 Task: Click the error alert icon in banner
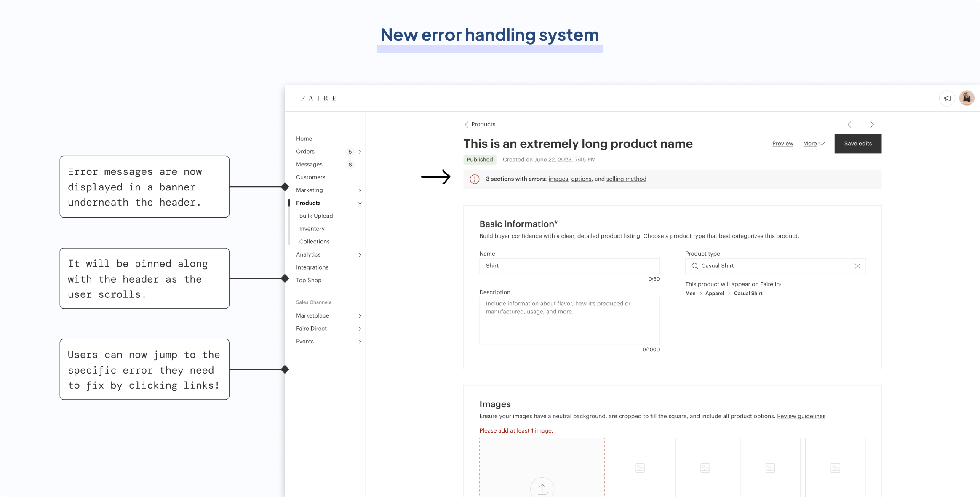click(475, 179)
